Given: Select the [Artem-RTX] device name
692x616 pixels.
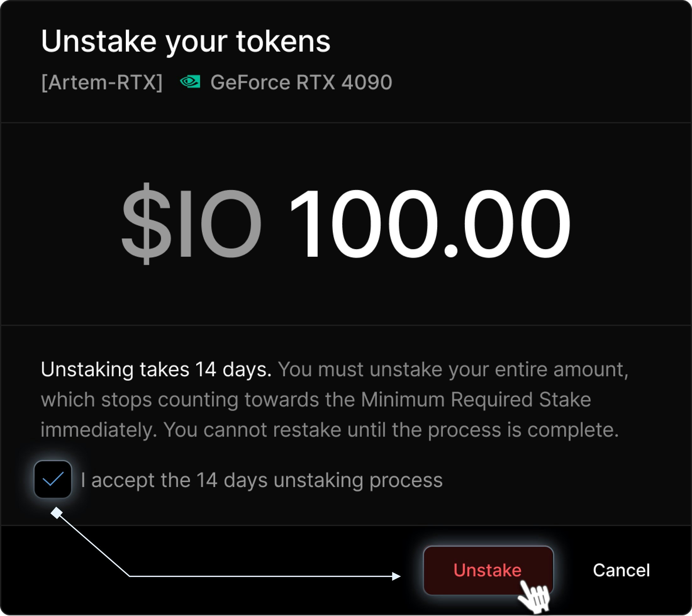Looking at the screenshot, I should pyautogui.click(x=102, y=82).
